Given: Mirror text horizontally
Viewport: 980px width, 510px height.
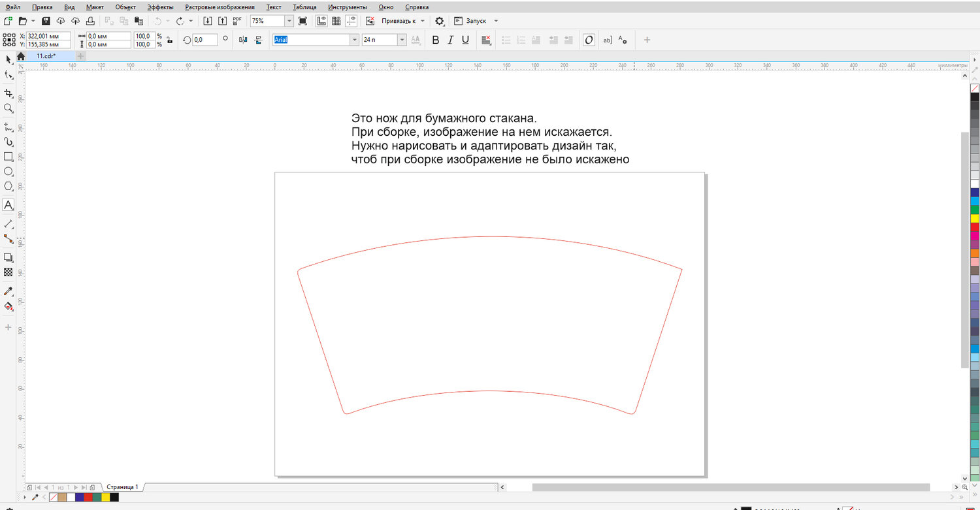Looking at the screenshot, I should click(244, 40).
